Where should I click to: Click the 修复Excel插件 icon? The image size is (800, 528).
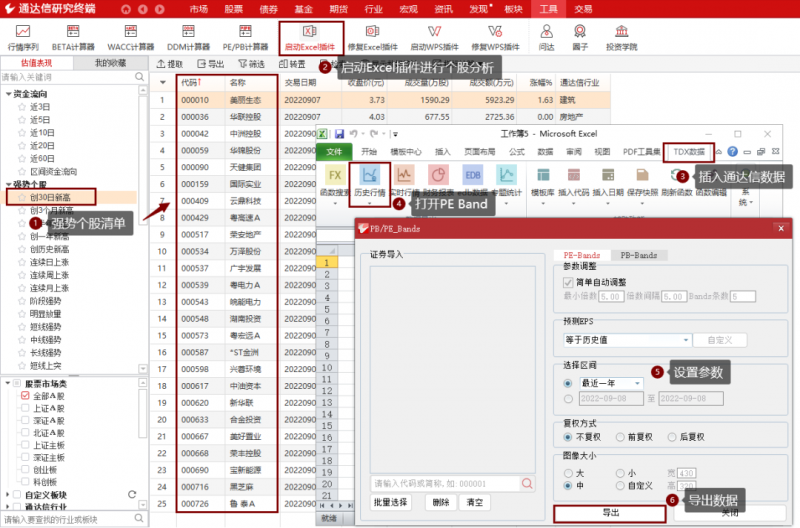click(372, 38)
